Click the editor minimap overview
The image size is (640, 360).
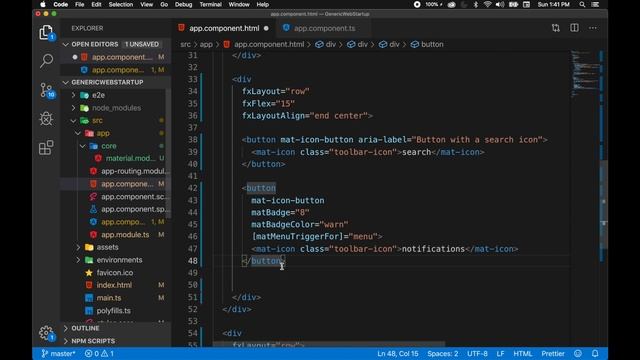585,73
